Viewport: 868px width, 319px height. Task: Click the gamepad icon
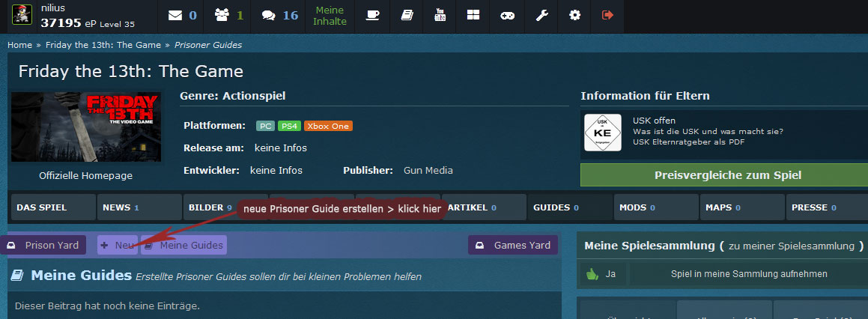[x=507, y=16]
